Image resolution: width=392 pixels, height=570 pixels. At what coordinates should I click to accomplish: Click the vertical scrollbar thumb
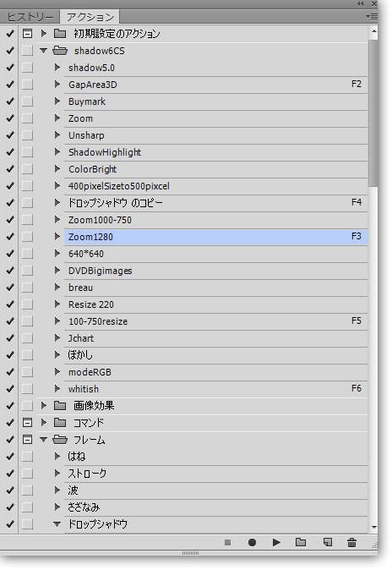tap(373, 112)
